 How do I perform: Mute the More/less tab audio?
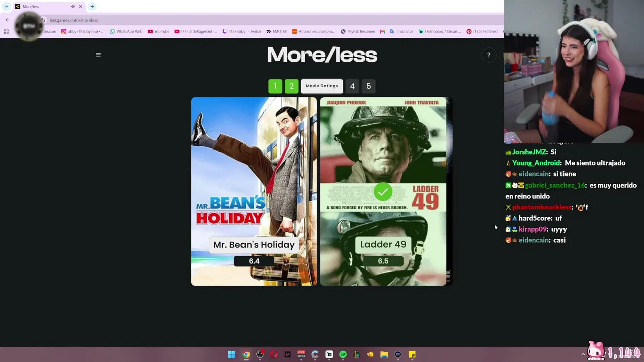point(73,6)
